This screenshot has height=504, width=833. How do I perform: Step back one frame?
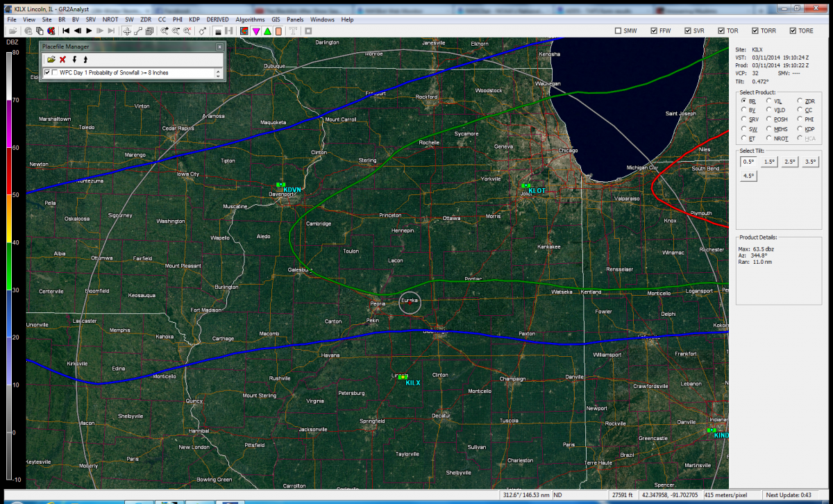click(x=78, y=31)
